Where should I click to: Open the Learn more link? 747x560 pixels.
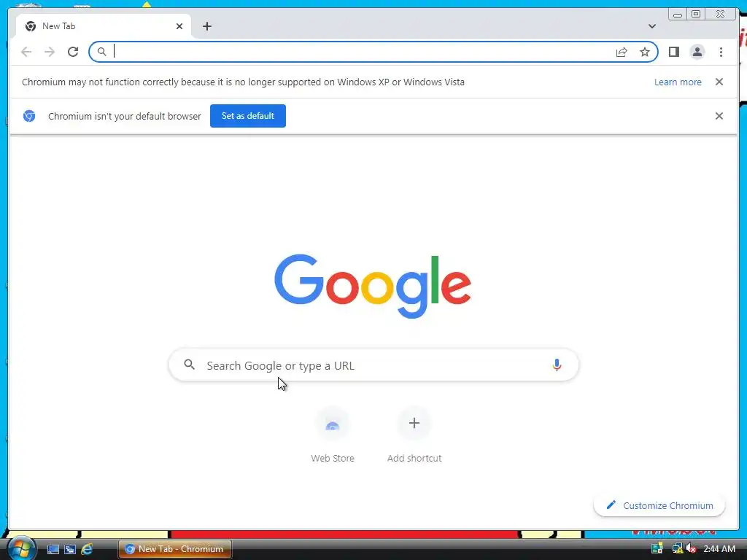(678, 82)
